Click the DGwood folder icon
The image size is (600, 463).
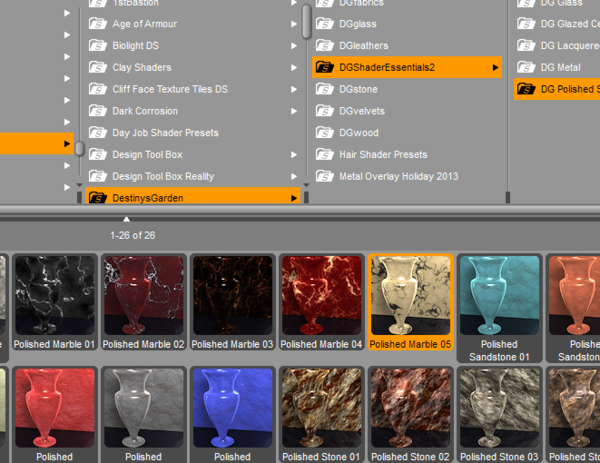[x=325, y=133]
